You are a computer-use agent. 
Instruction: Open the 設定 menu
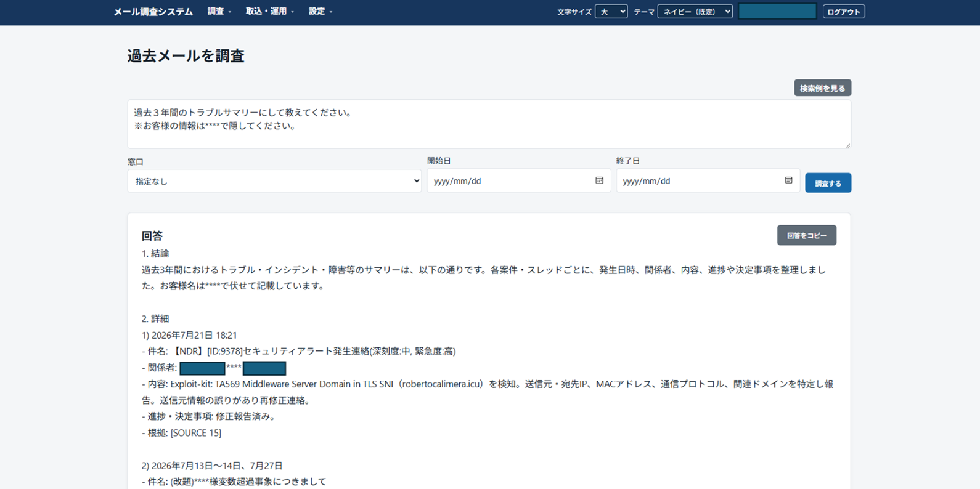pyautogui.click(x=321, y=11)
